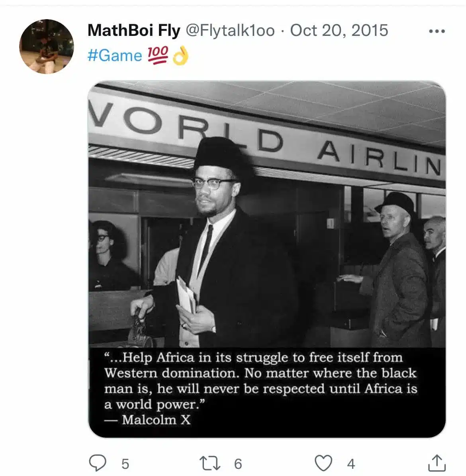The width and height of the screenshot is (466, 476).
Task: Tap the share upload icon
Action: pos(437,463)
